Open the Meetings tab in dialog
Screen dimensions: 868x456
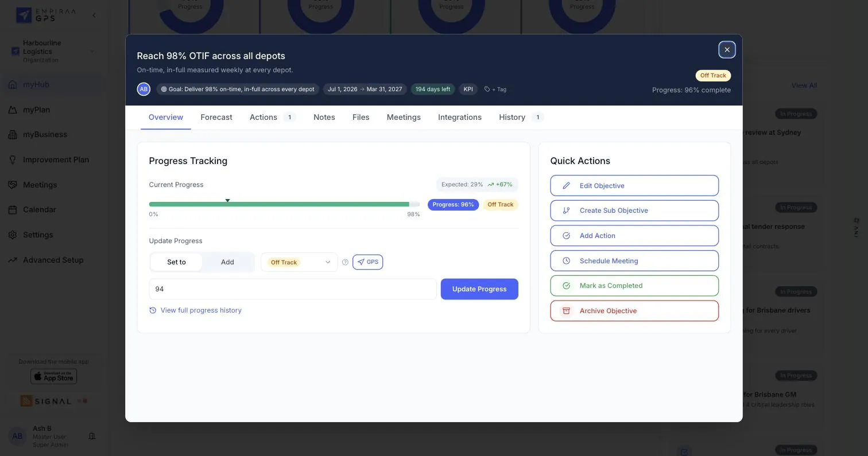(404, 117)
